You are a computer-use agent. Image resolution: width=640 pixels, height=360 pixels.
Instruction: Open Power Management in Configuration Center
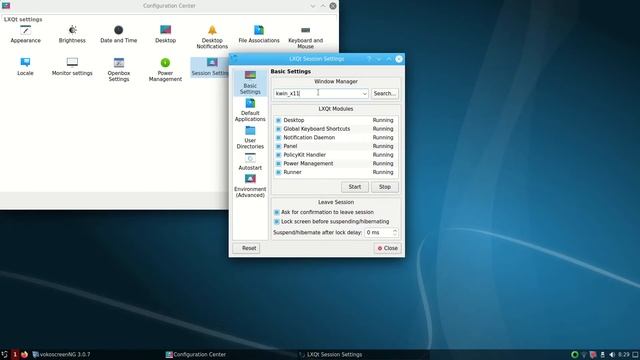(165, 70)
